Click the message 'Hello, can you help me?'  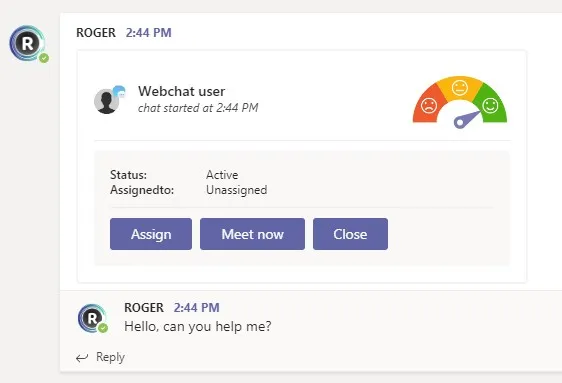198,326
